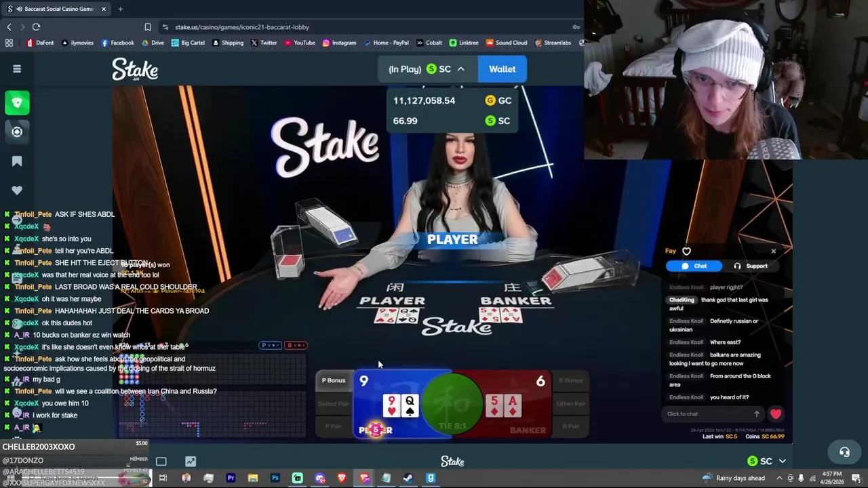Select the SC balance 66.99

click(452, 121)
